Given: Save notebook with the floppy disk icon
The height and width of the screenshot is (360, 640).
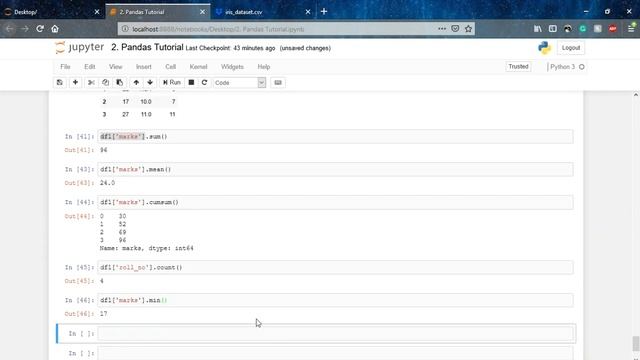Looking at the screenshot, I should tap(60, 82).
